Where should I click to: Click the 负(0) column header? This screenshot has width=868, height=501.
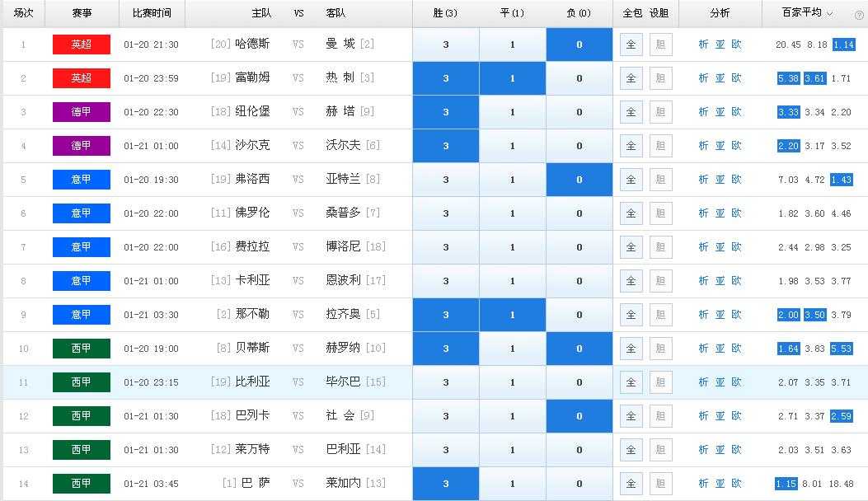[x=579, y=12]
